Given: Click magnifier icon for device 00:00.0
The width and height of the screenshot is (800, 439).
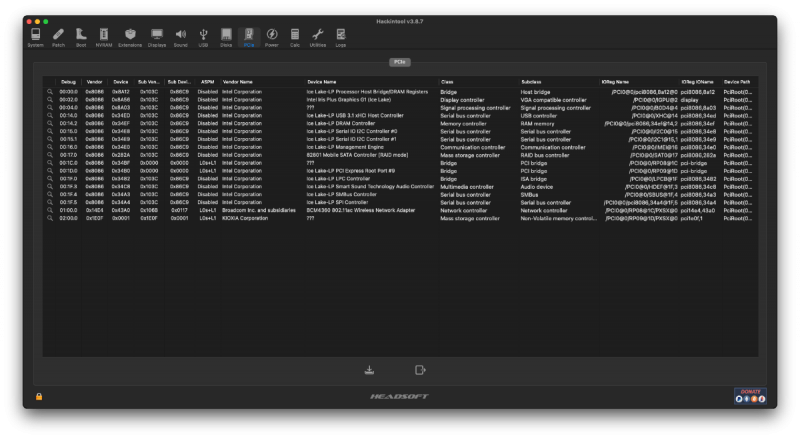Looking at the screenshot, I should pyautogui.click(x=50, y=92).
